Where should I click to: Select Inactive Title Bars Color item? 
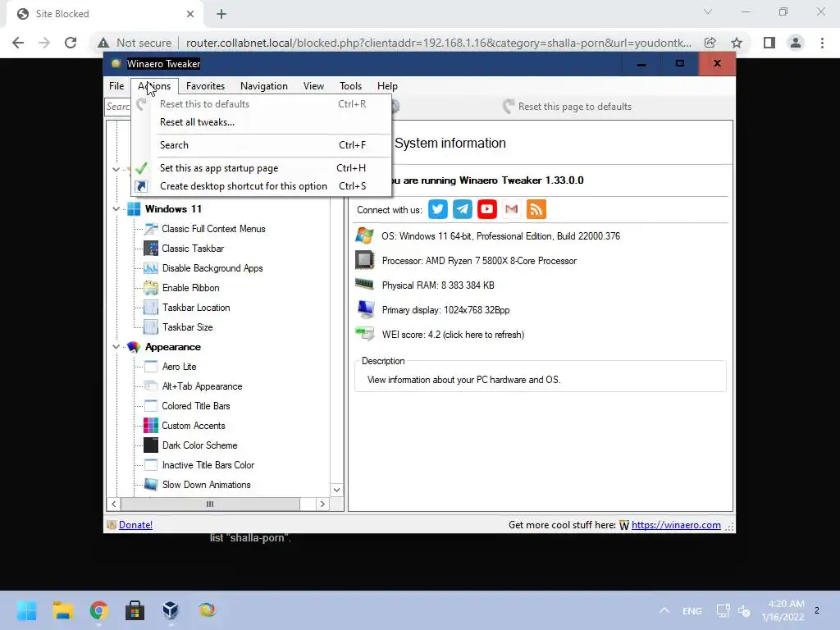pos(208,465)
